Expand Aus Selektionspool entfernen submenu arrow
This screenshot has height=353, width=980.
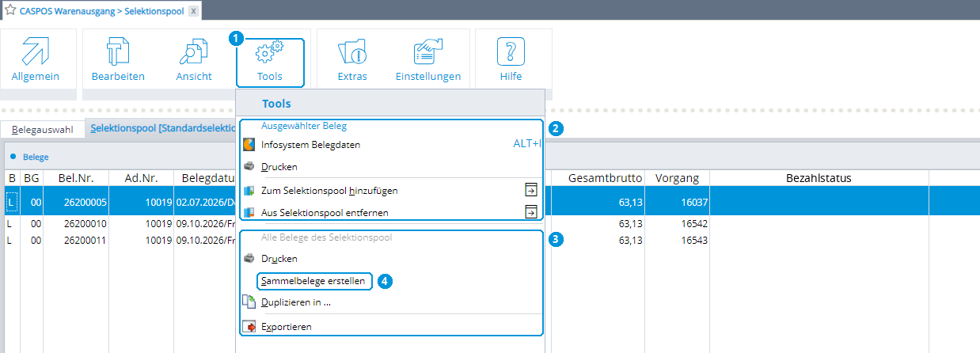tap(531, 211)
